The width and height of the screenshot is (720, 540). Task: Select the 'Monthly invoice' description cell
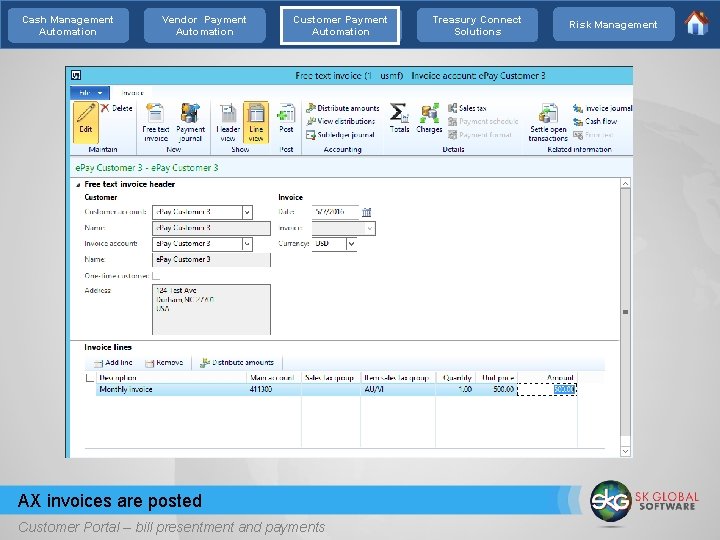point(171,389)
